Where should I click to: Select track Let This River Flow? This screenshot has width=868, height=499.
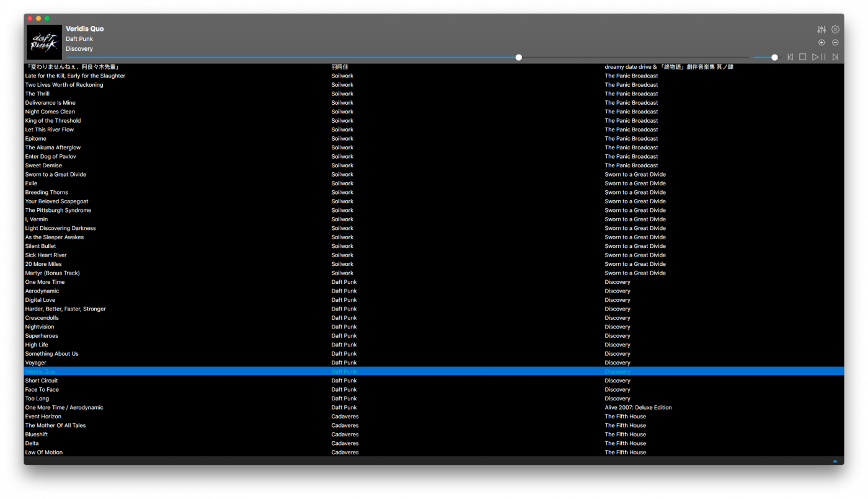point(50,130)
